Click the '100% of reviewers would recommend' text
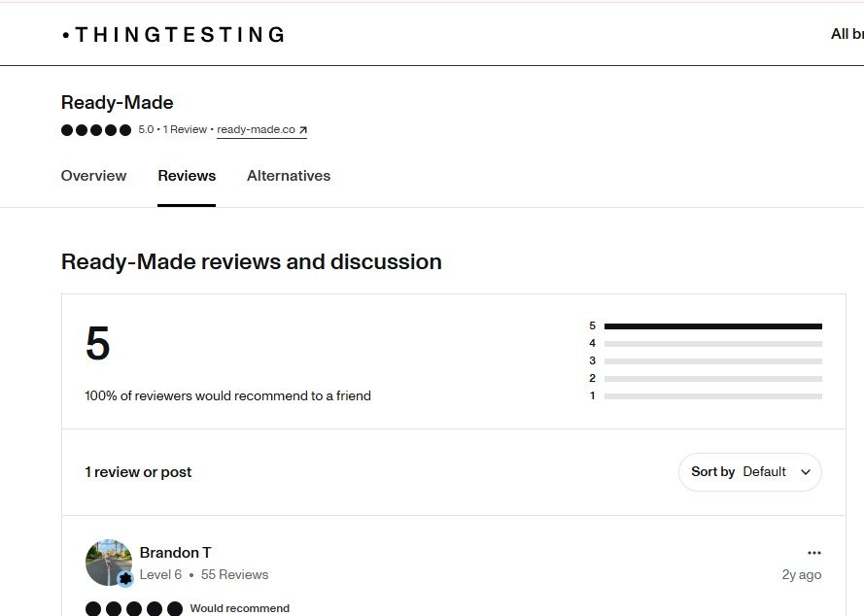The image size is (864, 616). coord(228,395)
